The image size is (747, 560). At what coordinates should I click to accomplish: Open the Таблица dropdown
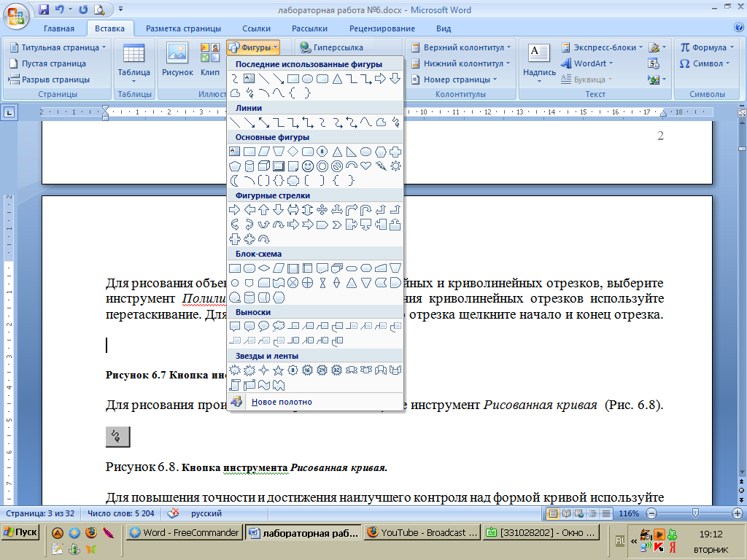[134, 65]
